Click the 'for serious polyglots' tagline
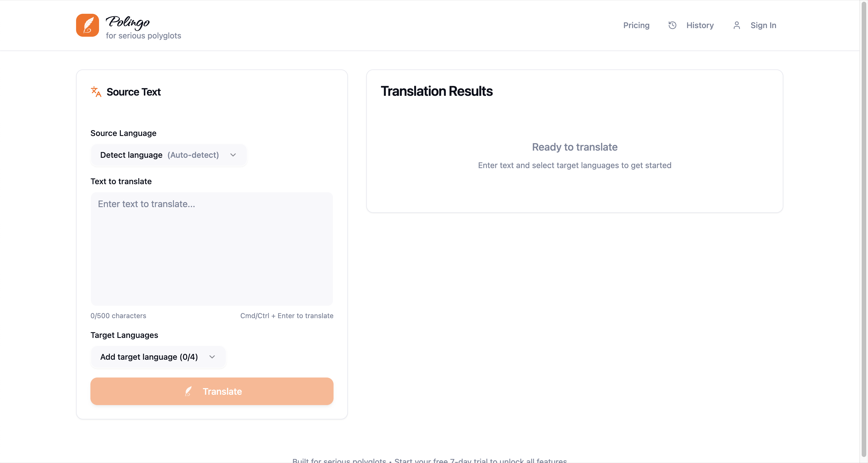868x463 pixels. coord(143,36)
